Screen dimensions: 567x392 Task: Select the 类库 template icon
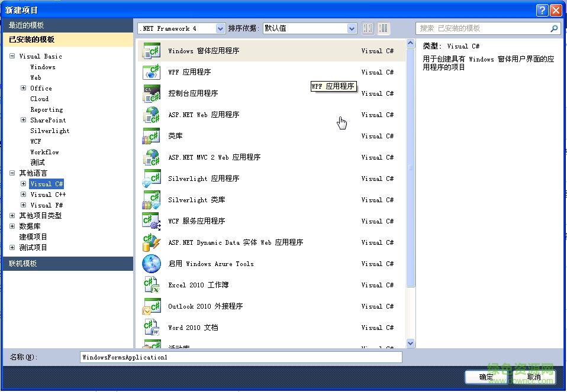click(152, 136)
